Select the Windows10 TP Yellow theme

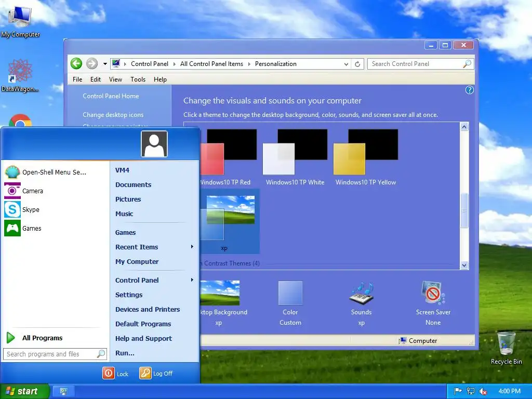365,157
